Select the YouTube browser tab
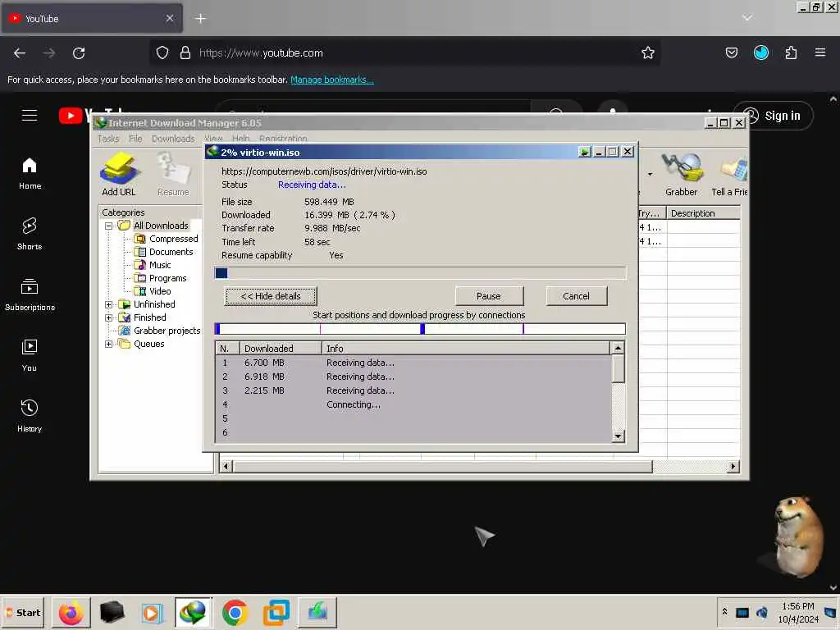This screenshot has height=630, width=840. point(91,19)
